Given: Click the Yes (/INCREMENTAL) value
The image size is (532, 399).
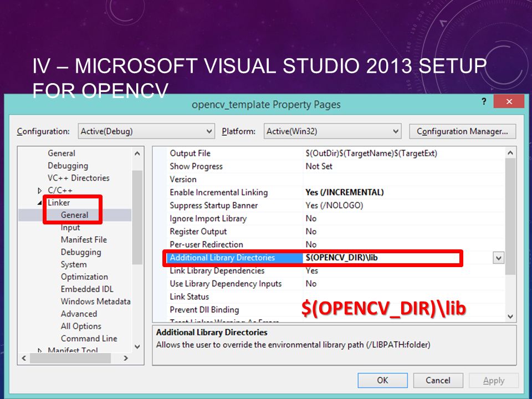Looking at the screenshot, I should click(344, 192).
